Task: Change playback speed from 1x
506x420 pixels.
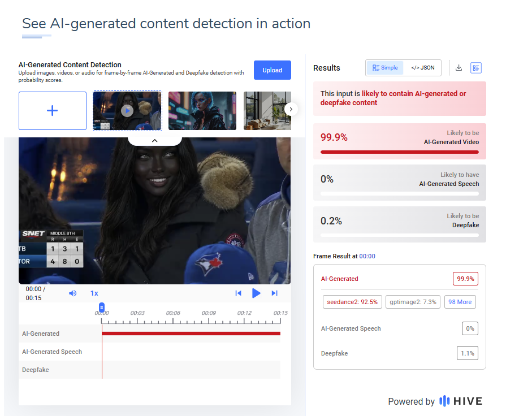Action: point(94,293)
